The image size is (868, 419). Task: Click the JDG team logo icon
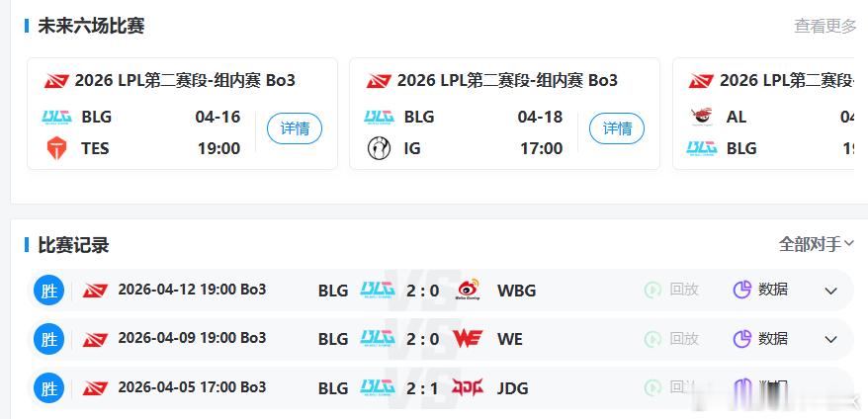tap(468, 387)
